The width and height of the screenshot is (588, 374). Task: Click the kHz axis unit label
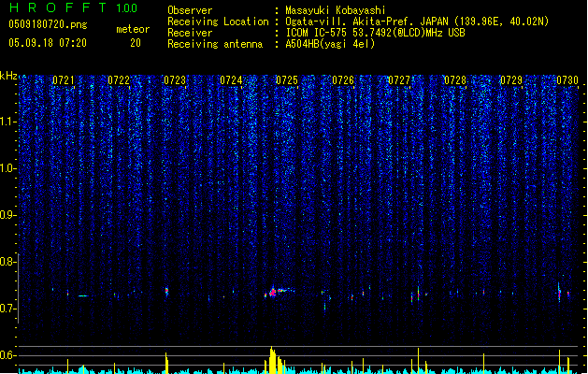(8, 76)
